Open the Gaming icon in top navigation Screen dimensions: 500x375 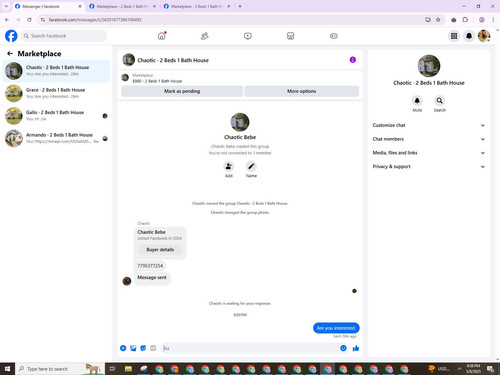pos(334,36)
